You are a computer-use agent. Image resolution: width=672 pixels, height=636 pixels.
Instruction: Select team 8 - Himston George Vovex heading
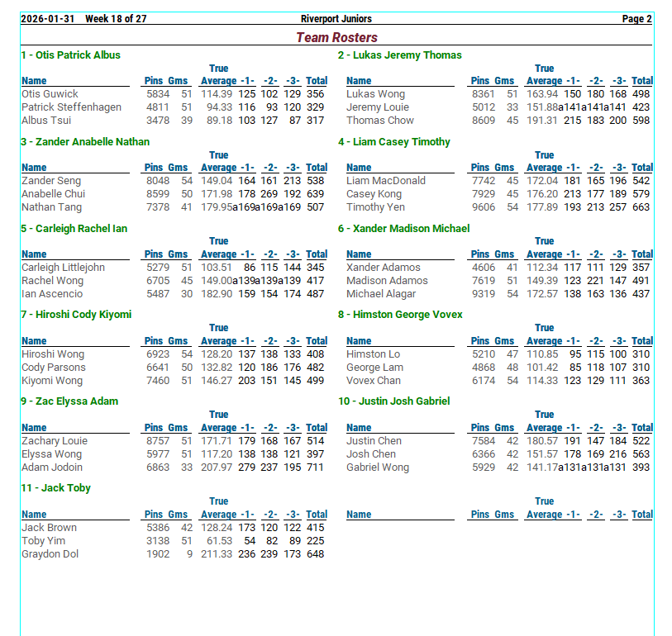point(400,315)
